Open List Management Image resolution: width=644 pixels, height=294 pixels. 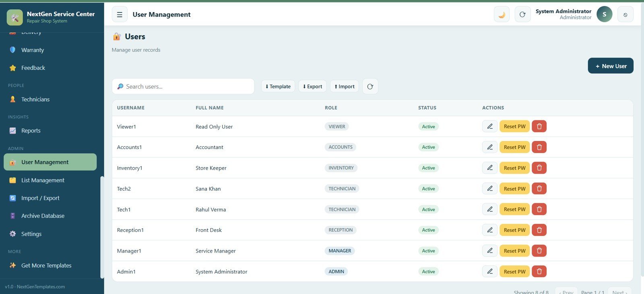click(50, 180)
